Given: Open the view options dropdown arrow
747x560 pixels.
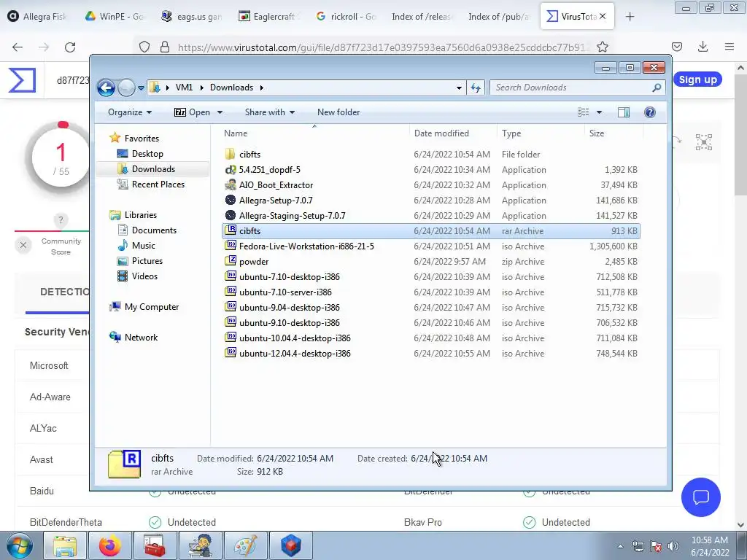Looking at the screenshot, I should pos(600,112).
